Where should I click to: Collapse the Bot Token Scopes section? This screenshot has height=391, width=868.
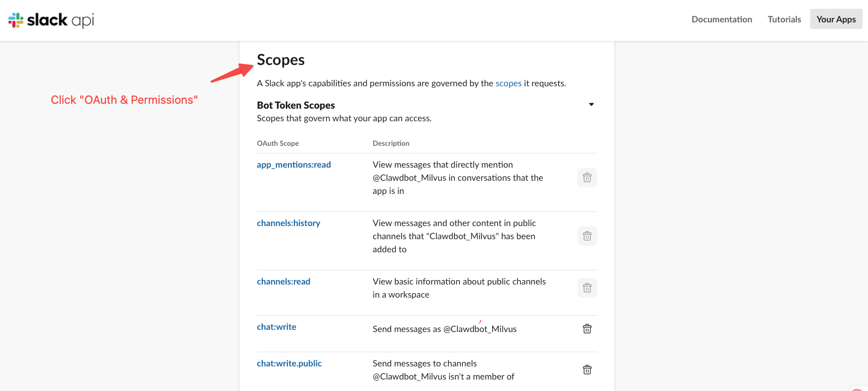(591, 104)
